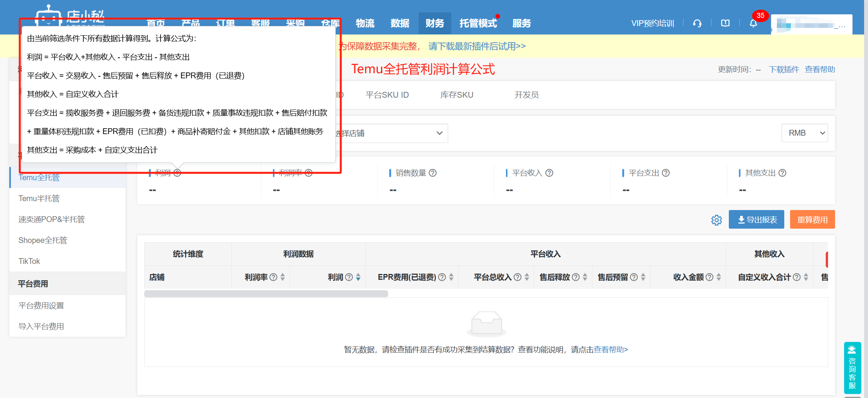This screenshot has width=868, height=398.
Task: Sort table by 利润 column arrows
Action: pos(358,277)
